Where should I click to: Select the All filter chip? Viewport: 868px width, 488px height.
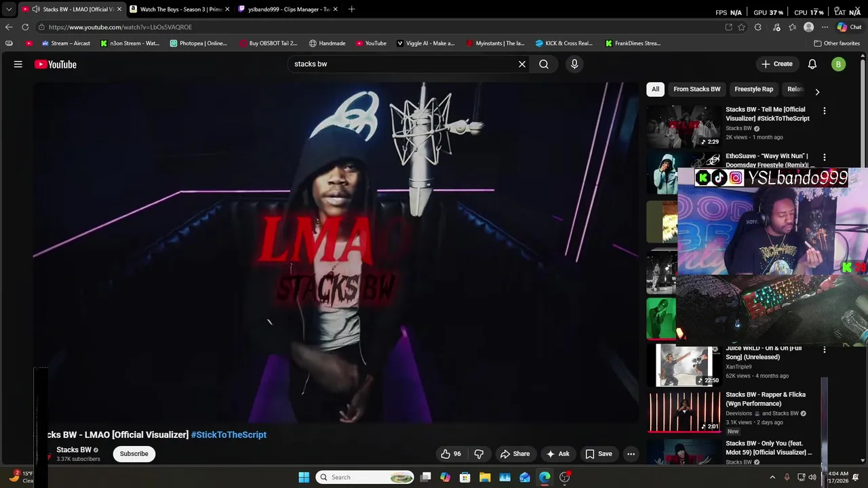click(656, 89)
